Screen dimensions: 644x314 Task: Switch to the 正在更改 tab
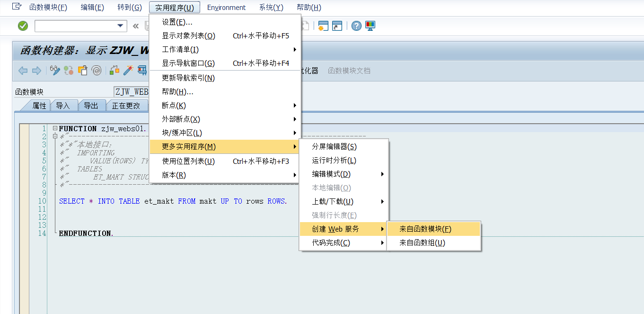tap(126, 106)
